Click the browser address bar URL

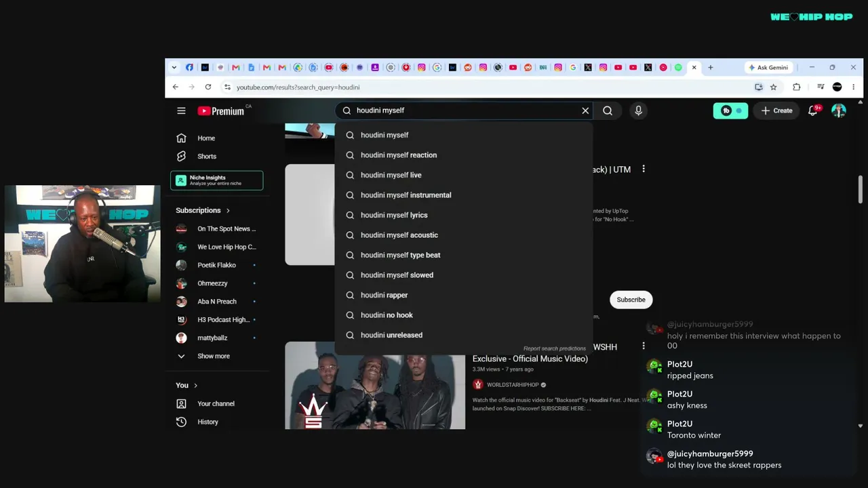298,87
